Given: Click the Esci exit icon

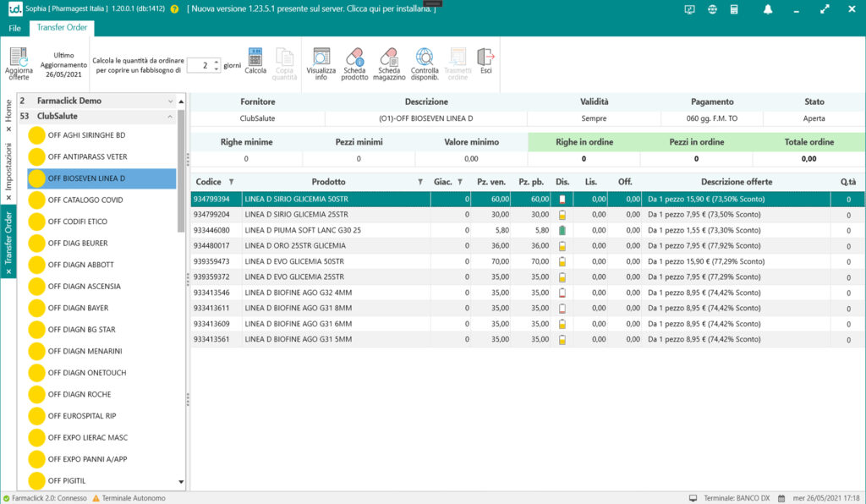Looking at the screenshot, I should [x=485, y=58].
